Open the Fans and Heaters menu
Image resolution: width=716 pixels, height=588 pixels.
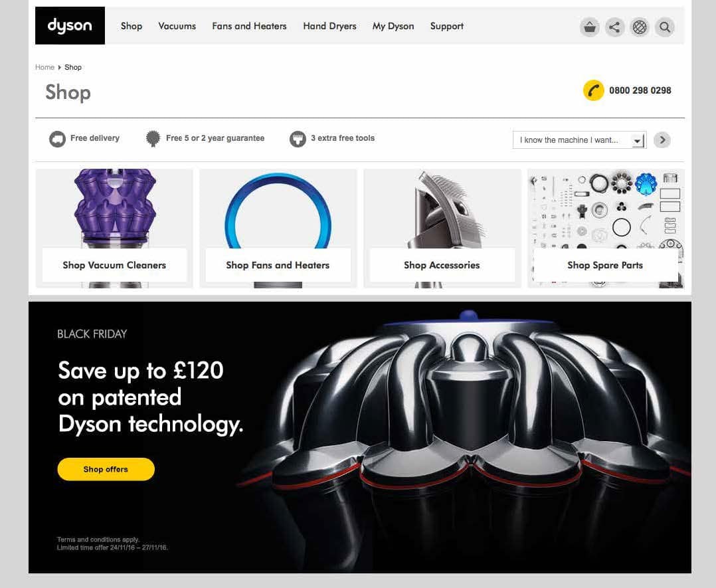tap(249, 26)
